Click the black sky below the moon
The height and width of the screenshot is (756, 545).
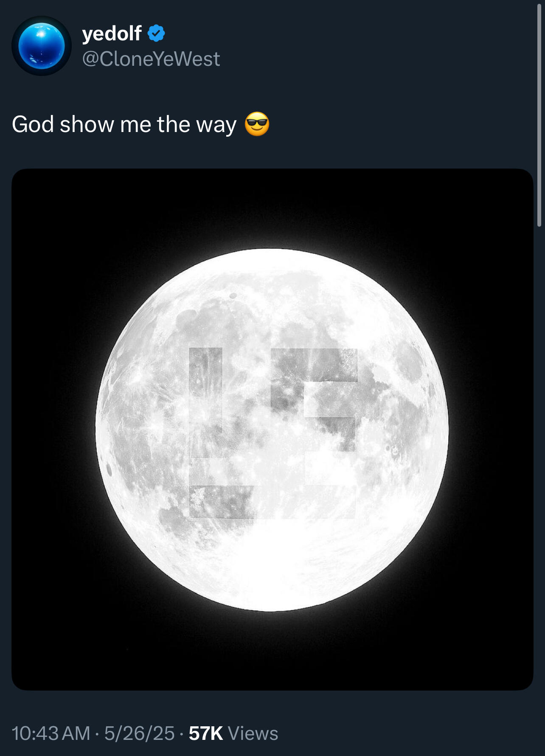click(272, 654)
